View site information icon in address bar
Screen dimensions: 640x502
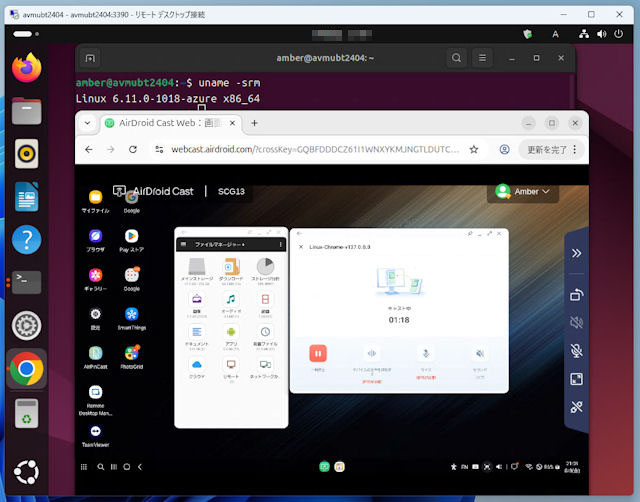(x=159, y=149)
